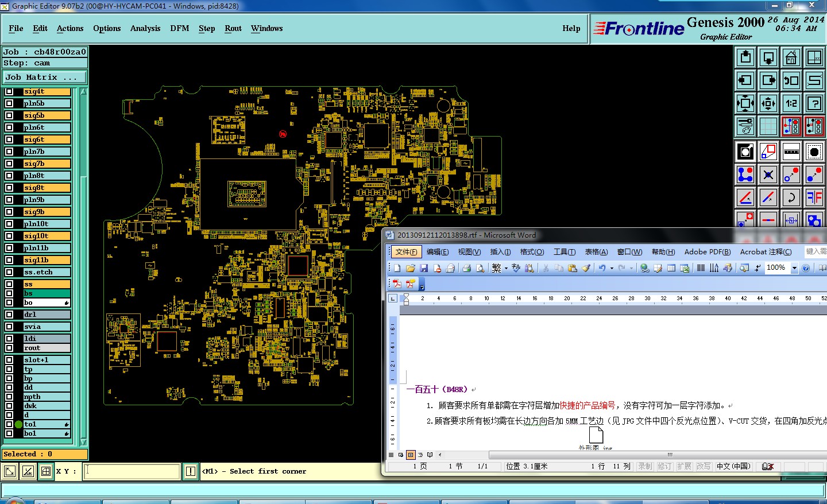827x504 pixels.
Task: Click the Word Help question icon
Action: click(x=806, y=268)
